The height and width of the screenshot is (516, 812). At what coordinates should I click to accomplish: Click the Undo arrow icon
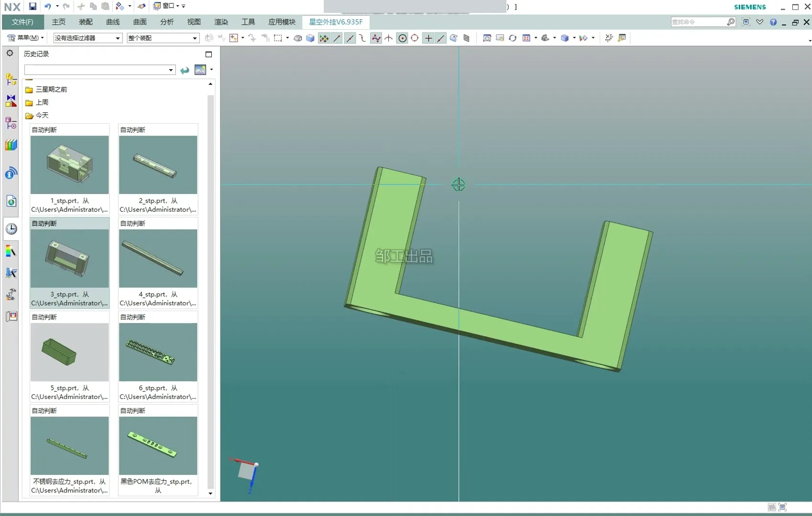tap(48, 6)
